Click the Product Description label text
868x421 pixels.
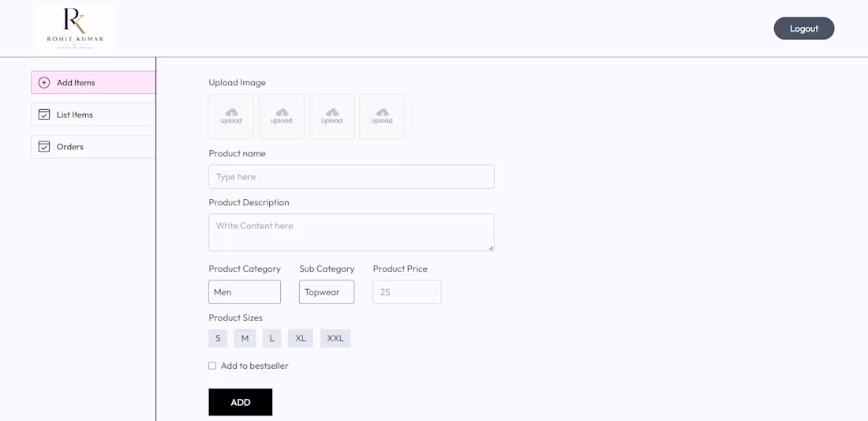(x=249, y=202)
